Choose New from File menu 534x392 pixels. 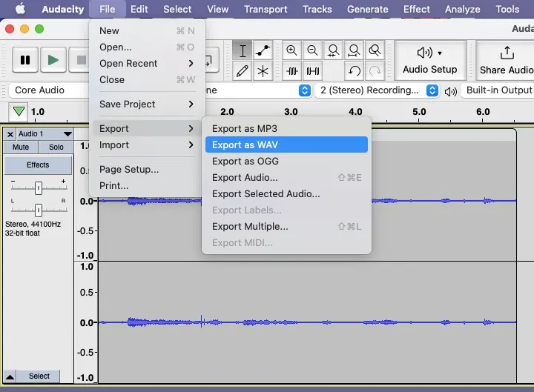pyautogui.click(x=147, y=31)
